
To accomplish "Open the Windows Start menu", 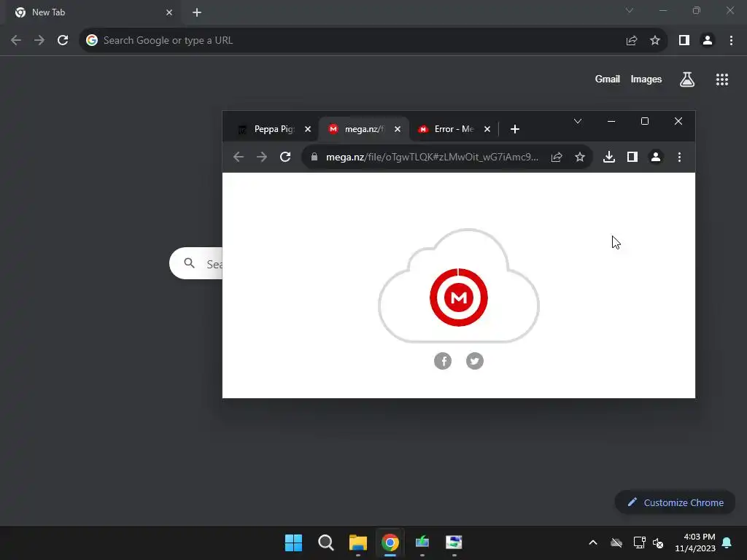I will [293, 542].
